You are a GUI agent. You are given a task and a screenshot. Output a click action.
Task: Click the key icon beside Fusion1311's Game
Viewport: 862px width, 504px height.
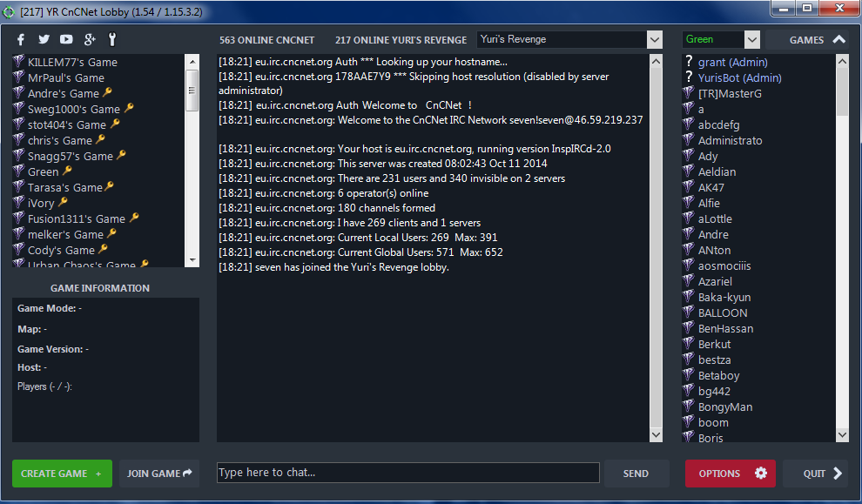pyautogui.click(x=134, y=218)
